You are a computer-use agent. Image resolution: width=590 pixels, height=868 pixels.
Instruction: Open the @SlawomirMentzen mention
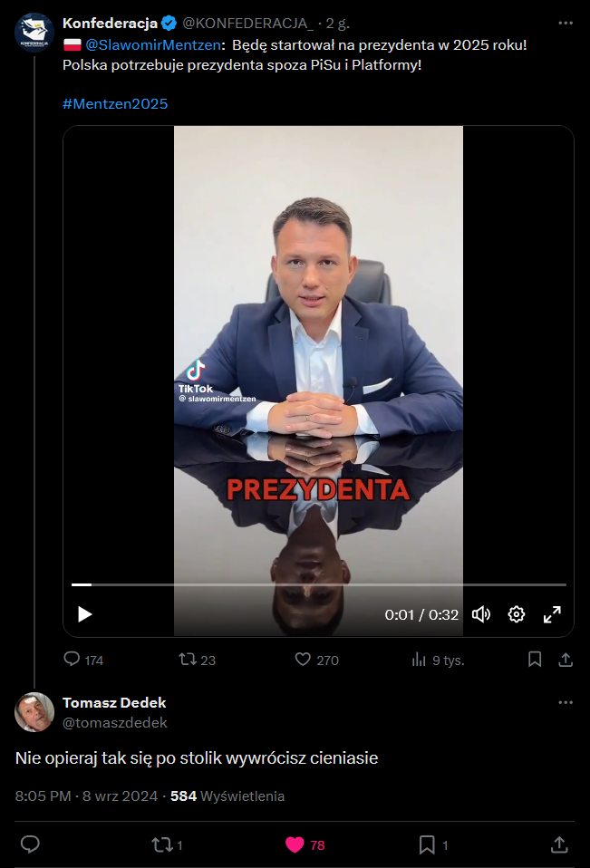click(x=153, y=44)
